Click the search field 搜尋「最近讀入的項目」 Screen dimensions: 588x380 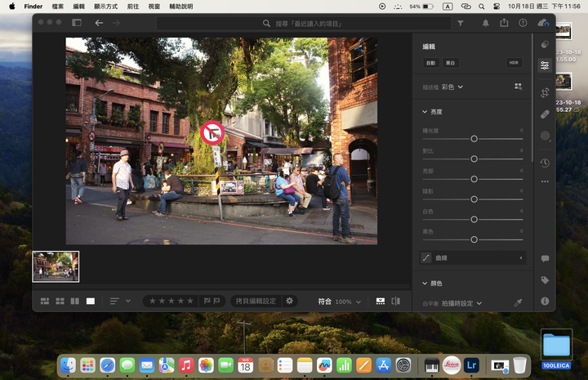(x=304, y=23)
